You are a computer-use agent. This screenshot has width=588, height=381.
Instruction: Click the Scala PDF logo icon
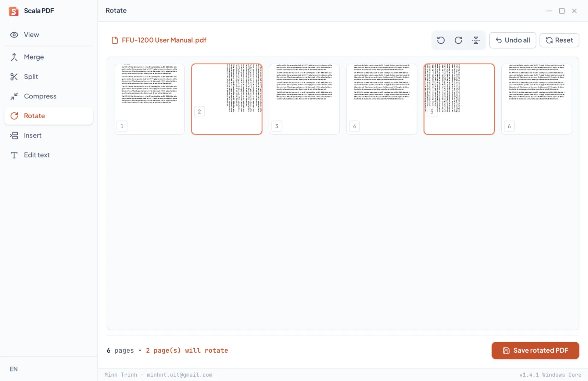click(x=14, y=11)
